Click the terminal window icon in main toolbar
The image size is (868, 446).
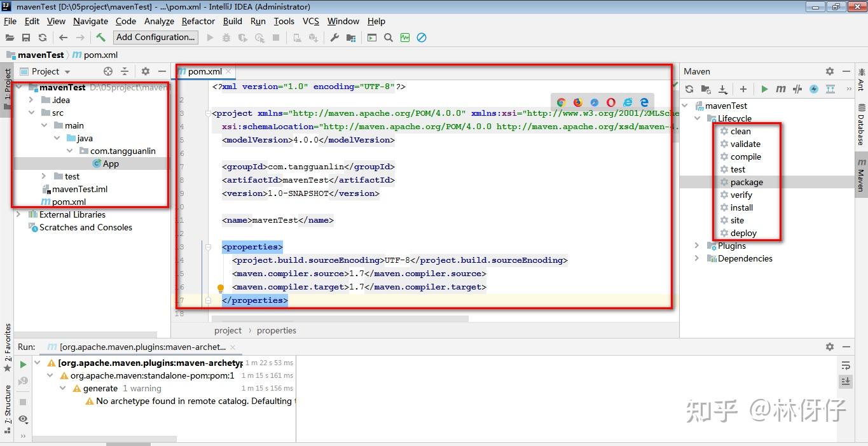(372, 38)
